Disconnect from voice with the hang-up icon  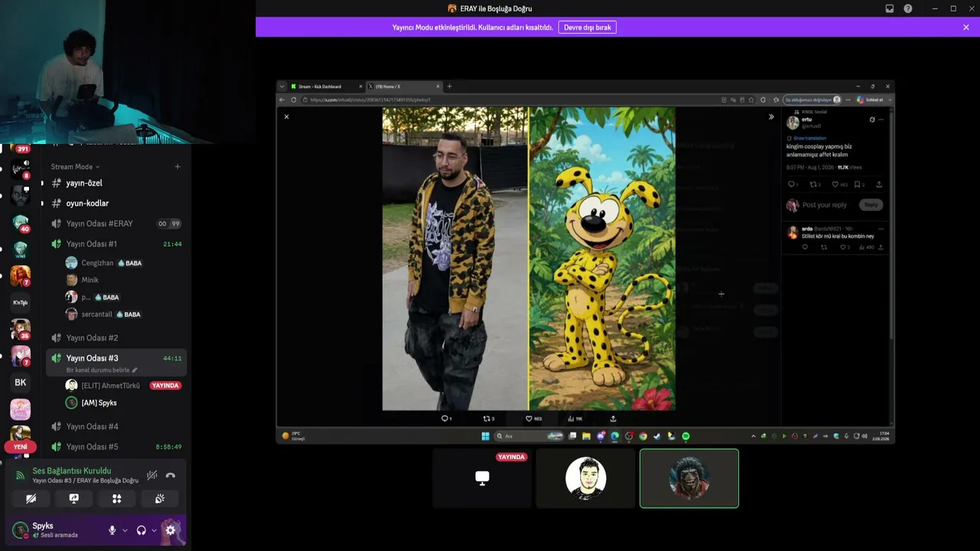tap(171, 475)
